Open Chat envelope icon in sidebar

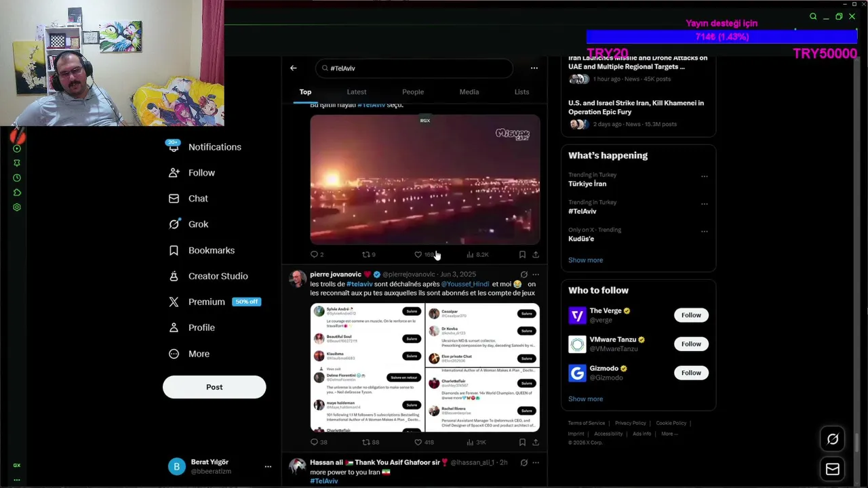(x=174, y=199)
